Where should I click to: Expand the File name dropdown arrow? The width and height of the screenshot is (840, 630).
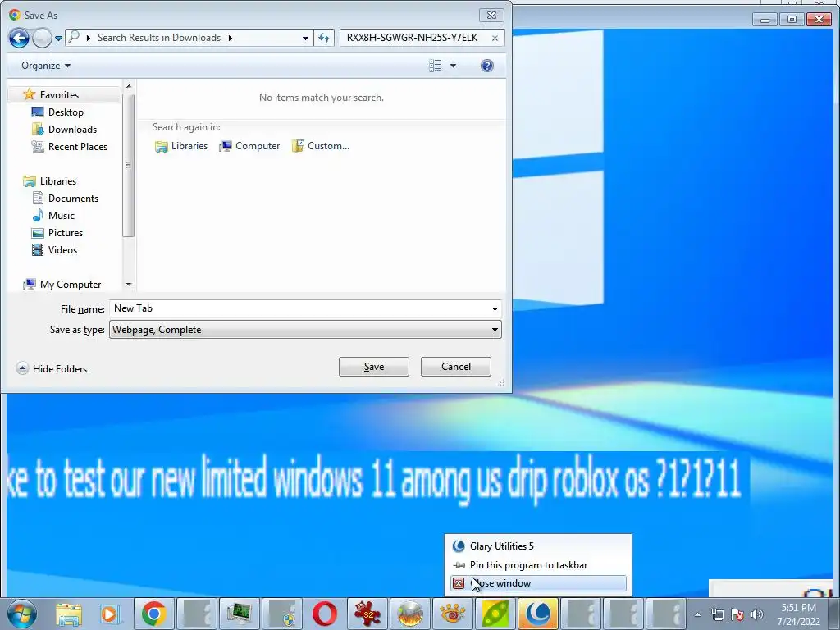pyautogui.click(x=495, y=308)
